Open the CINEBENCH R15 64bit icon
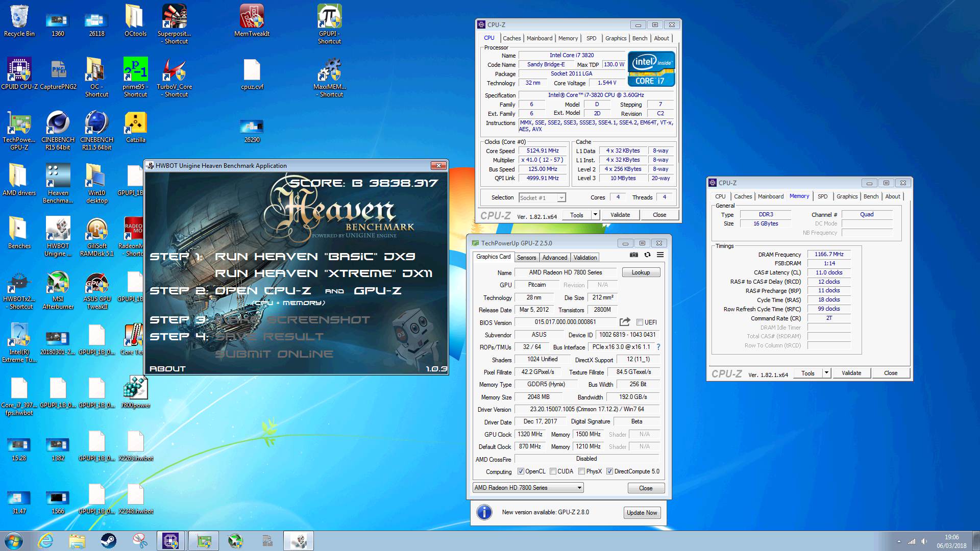This screenshot has height=551, width=980. point(58,131)
